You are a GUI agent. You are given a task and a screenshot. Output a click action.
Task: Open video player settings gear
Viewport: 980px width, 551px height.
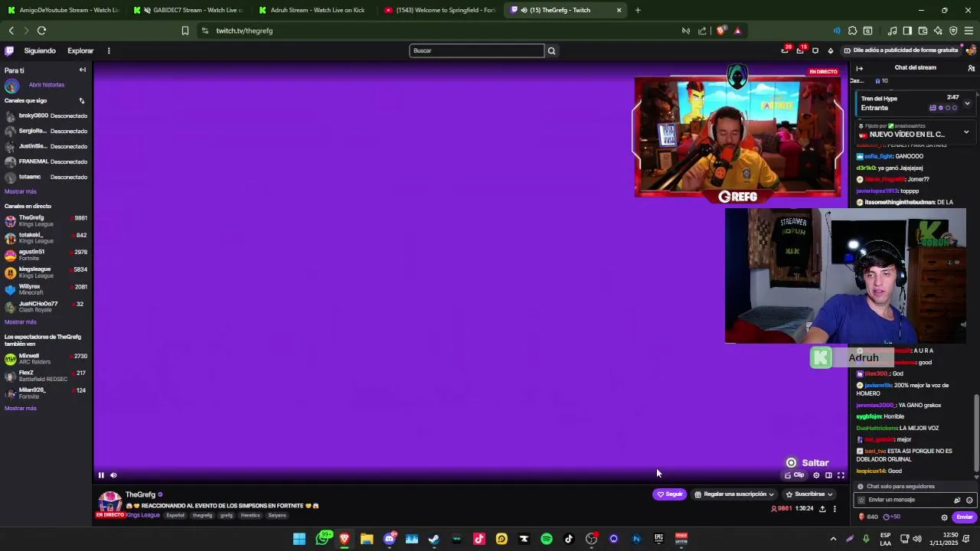pos(816,475)
